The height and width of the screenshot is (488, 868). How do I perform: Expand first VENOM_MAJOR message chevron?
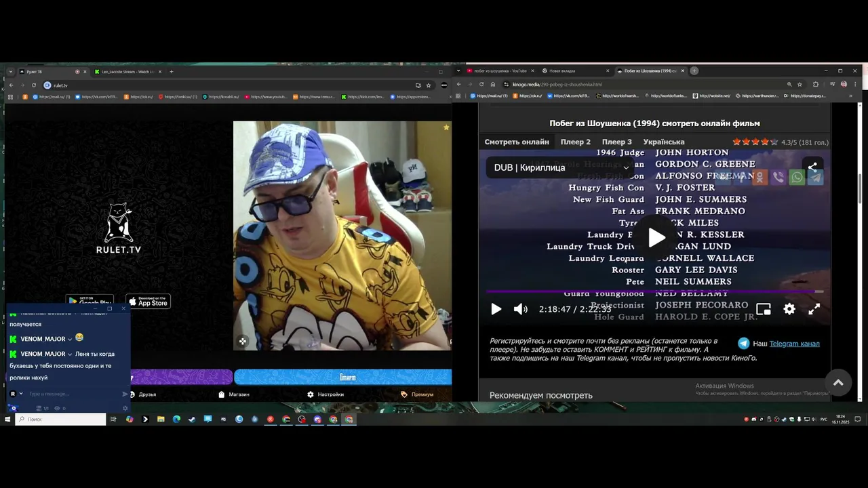(x=70, y=339)
